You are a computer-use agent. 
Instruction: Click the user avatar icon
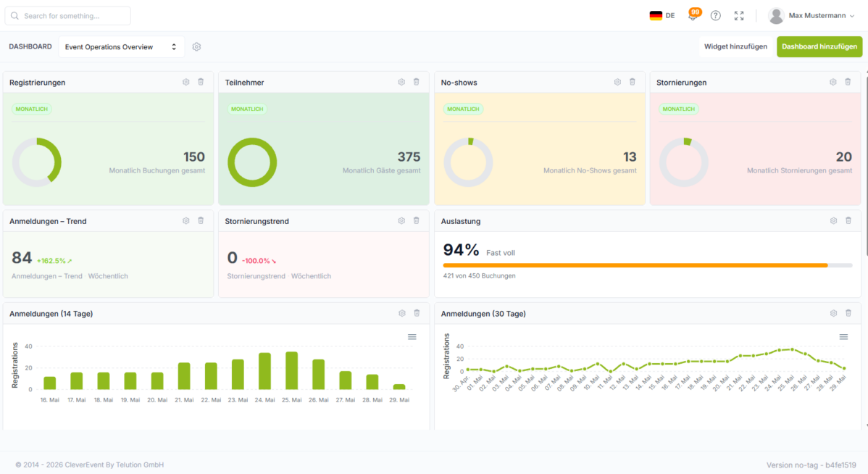pos(776,15)
